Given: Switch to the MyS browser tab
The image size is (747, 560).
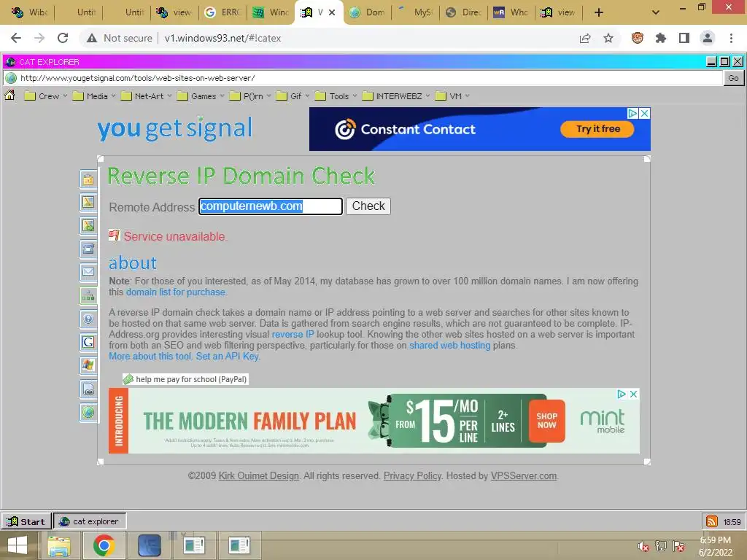Looking at the screenshot, I should [415, 12].
